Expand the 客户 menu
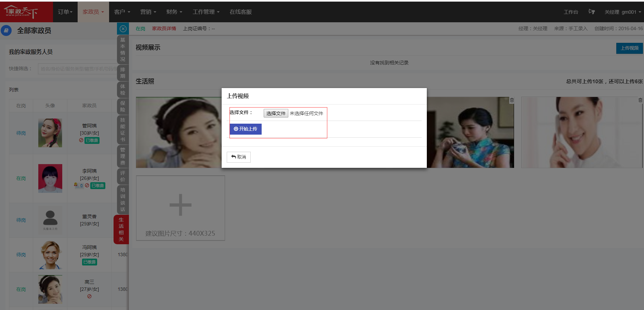The height and width of the screenshot is (310, 644). [122, 12]
